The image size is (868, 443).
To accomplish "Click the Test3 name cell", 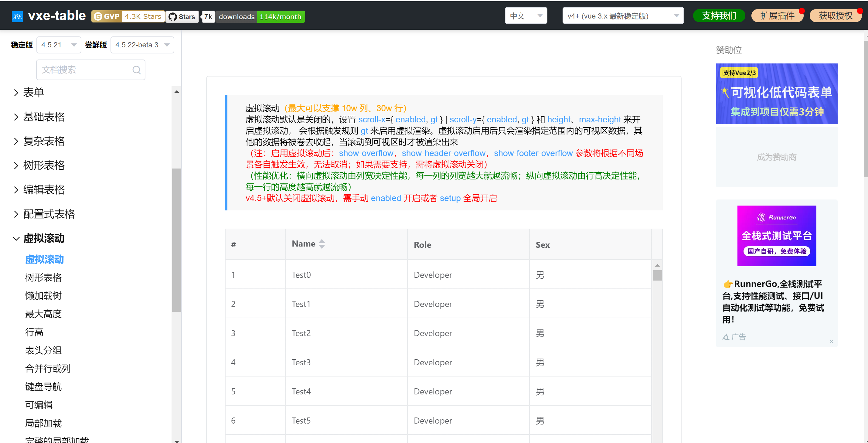I will 346,362.
